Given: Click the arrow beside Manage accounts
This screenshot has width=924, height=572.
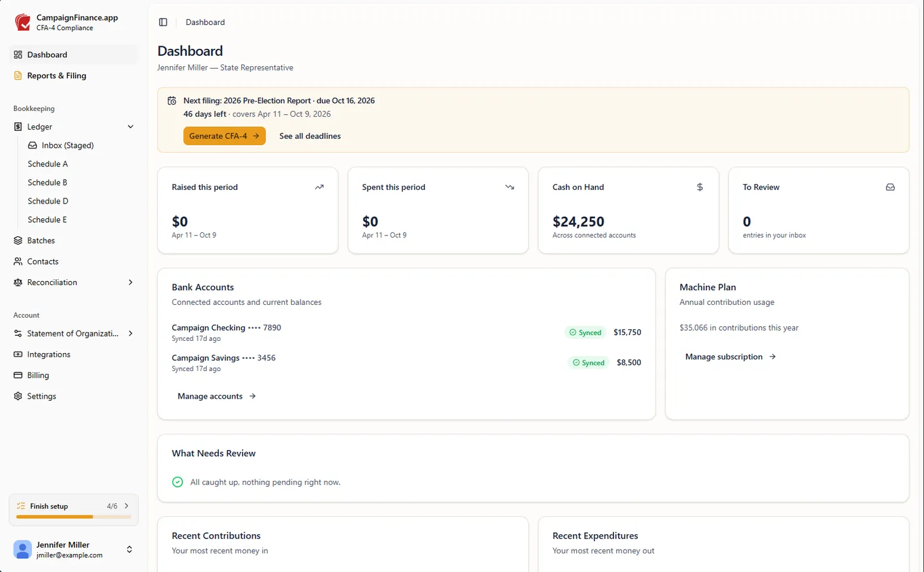Looking at the screenshot, I should click(253, 397).
